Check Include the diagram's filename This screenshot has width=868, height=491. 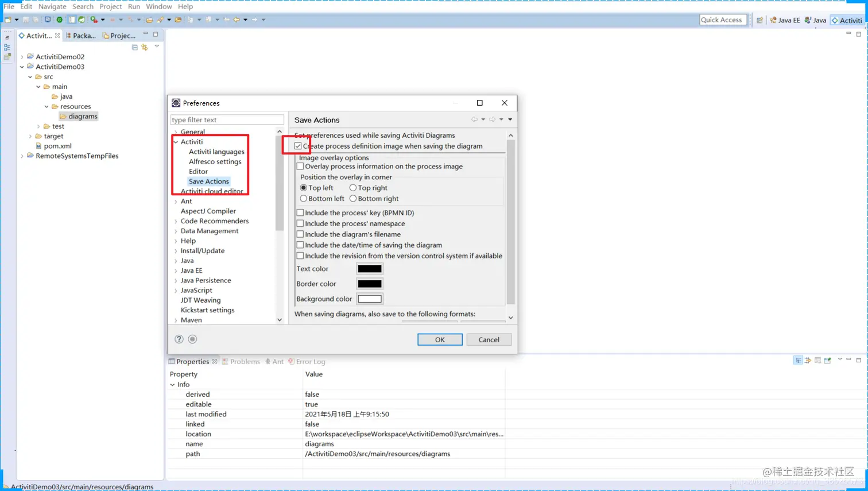coord(300,234)
